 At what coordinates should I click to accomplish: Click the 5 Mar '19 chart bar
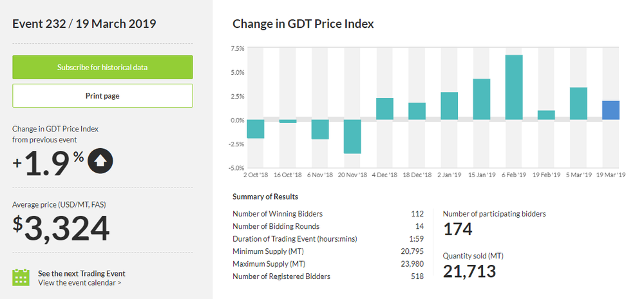click(x=578, y=104)
